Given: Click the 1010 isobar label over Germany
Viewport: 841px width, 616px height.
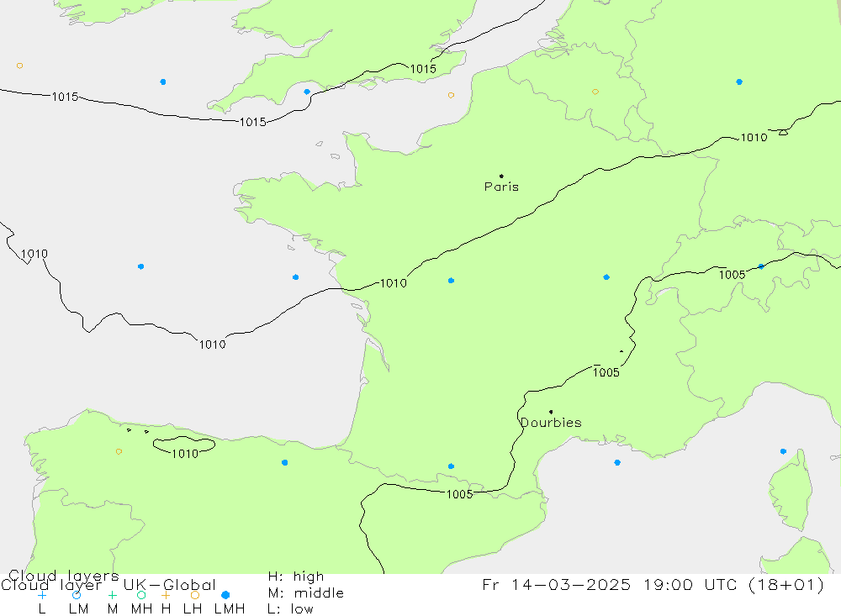Looking at the screenshot, I should click(x=754, y=138).
